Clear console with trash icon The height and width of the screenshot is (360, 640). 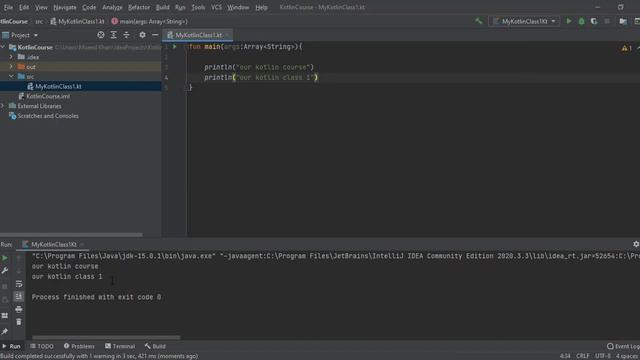(19, 322)
